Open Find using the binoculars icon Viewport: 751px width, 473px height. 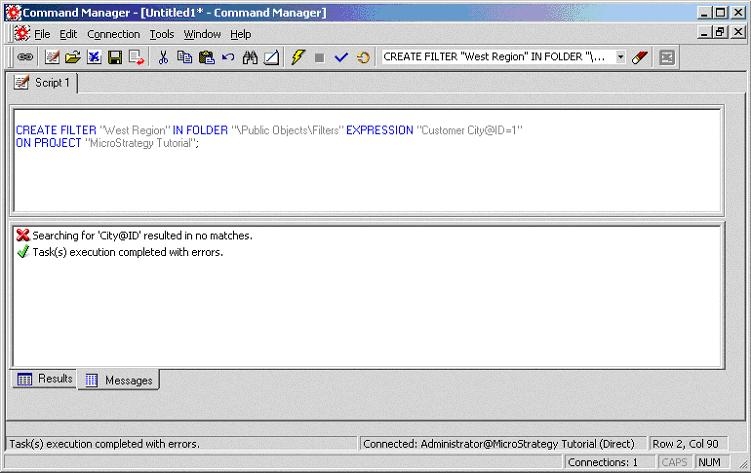250,57
